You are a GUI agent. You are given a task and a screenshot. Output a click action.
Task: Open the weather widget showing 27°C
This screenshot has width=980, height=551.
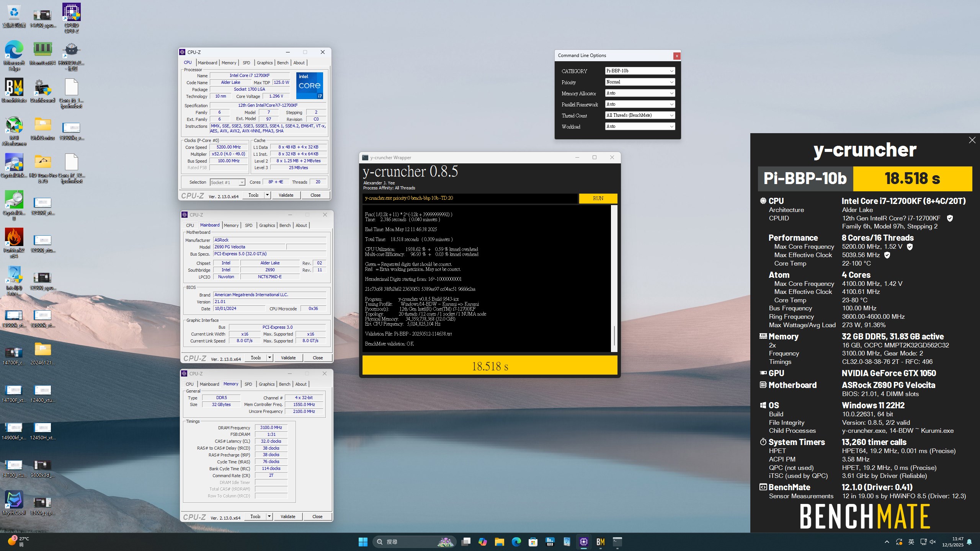(x=19, y=542)
